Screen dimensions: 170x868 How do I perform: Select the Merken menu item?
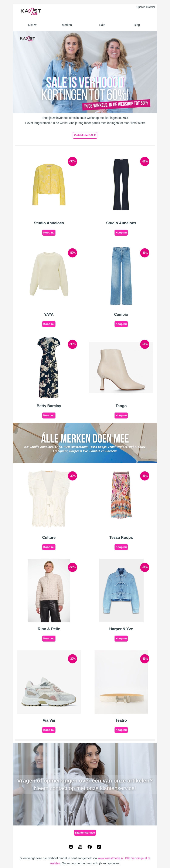point(67,25)
